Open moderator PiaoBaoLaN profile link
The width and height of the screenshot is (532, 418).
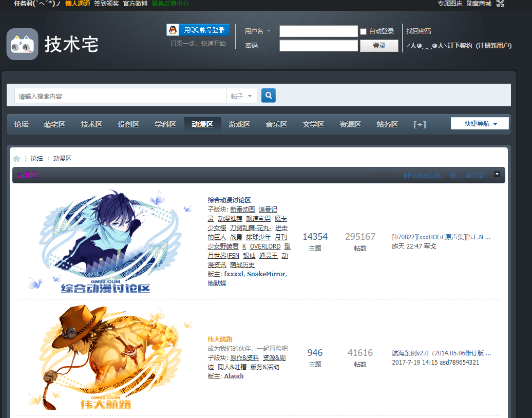(421, 176)
